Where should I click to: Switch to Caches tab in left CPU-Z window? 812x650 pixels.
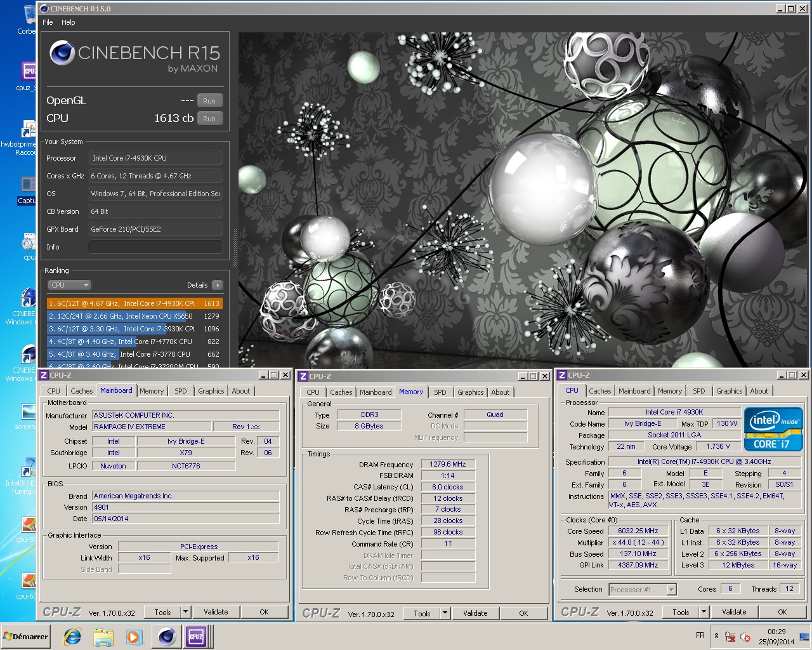click(81, 391)
